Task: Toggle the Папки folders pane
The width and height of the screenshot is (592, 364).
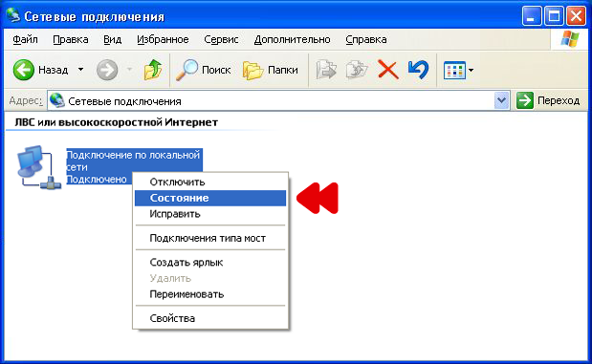Action: (x=271, y=70)
